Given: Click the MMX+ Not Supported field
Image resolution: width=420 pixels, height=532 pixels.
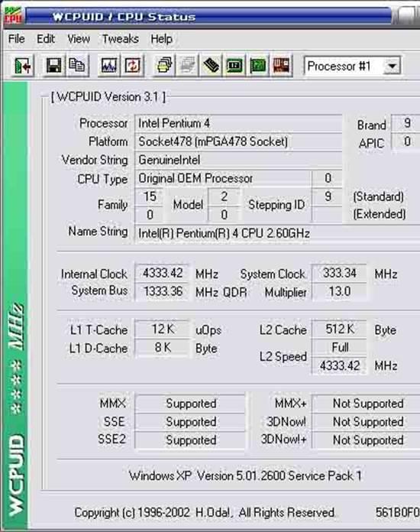Looking at the screenshot, I should point(366,404).
